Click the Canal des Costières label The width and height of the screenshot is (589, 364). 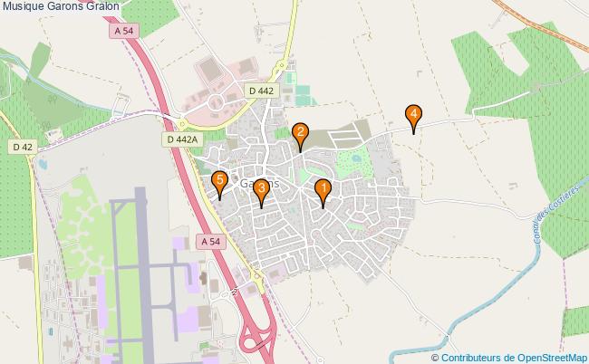[x=556, y=215]
